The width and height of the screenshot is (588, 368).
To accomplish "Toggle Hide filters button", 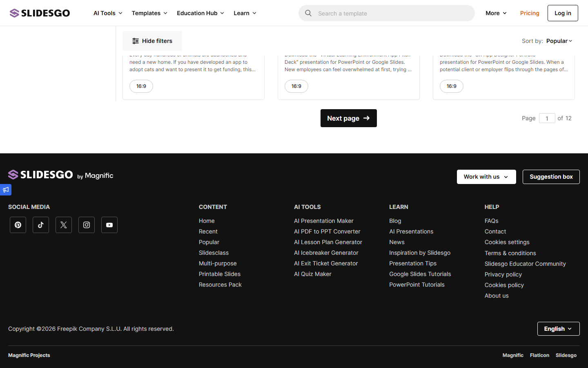I will [x=152, y=41].
